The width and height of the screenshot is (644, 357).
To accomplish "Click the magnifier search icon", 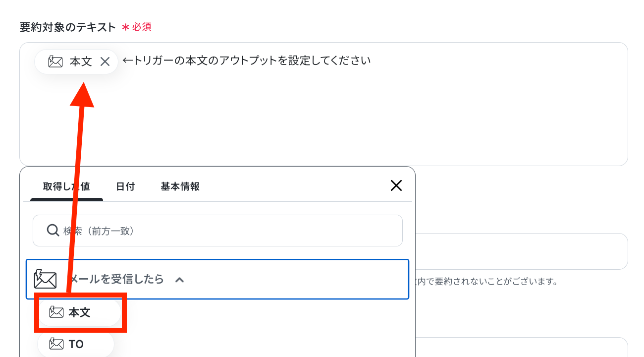I will coord(53,230).
